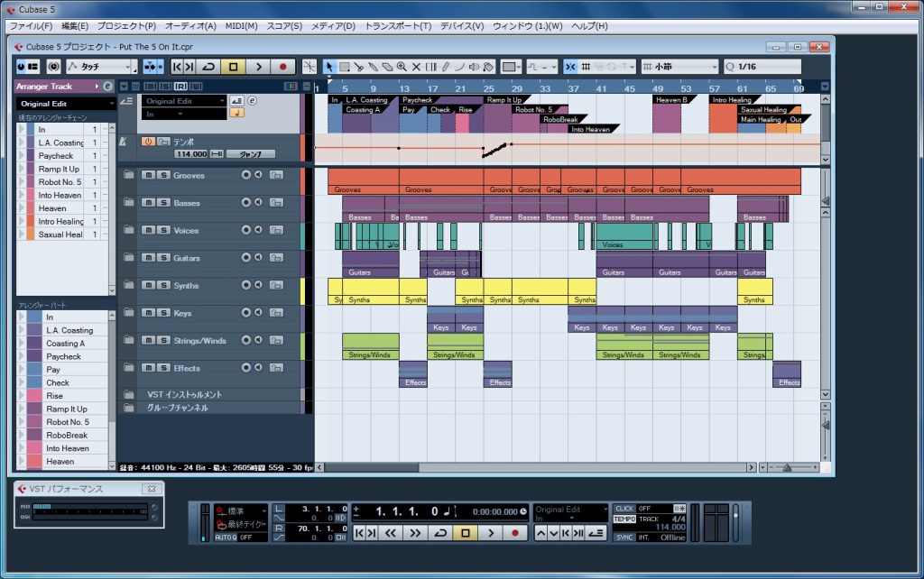Enable record on Keys track

pyautogui.click(x=245, y=313)
